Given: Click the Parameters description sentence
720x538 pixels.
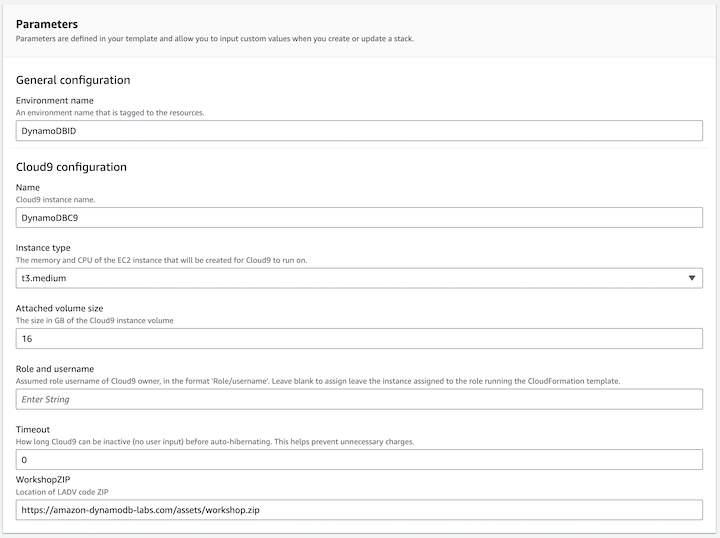Looking at the screenshot, I should pos(215,39).
